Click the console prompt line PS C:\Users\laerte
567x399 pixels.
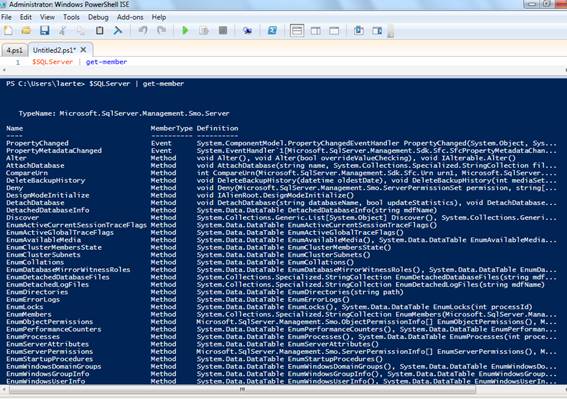[x=95, y=84]
